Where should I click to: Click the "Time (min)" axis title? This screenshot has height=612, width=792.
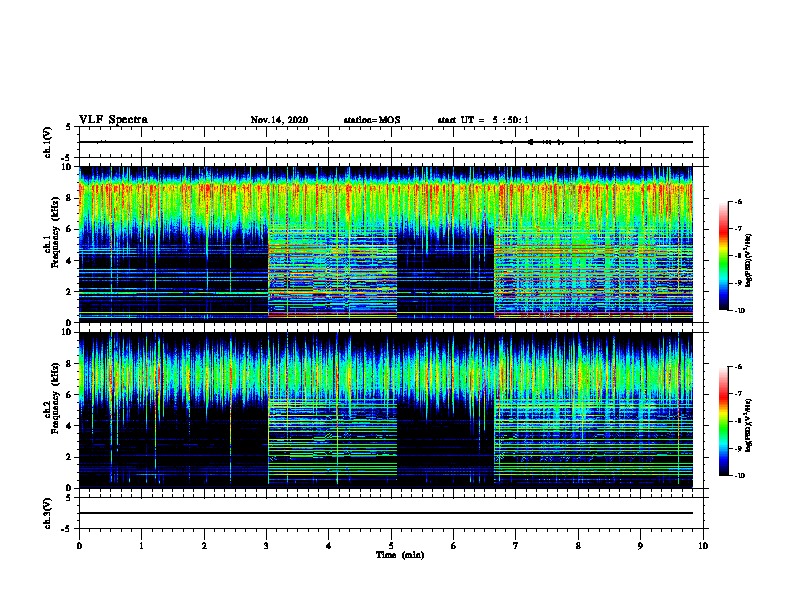point(400,555)
